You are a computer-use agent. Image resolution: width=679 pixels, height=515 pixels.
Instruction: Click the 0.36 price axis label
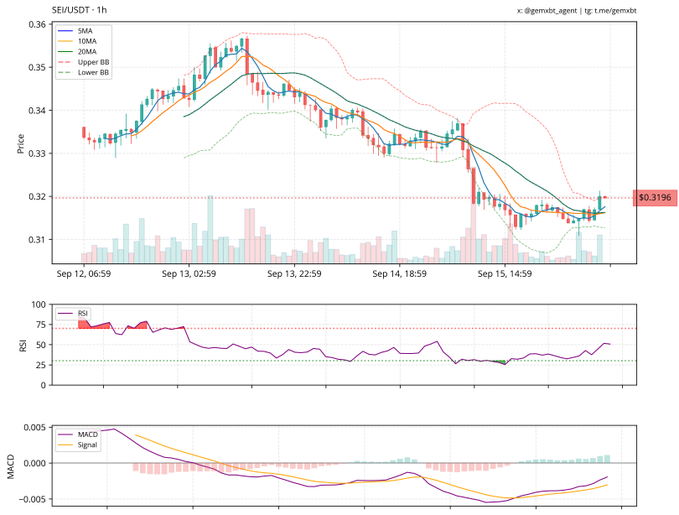point(36,24)
